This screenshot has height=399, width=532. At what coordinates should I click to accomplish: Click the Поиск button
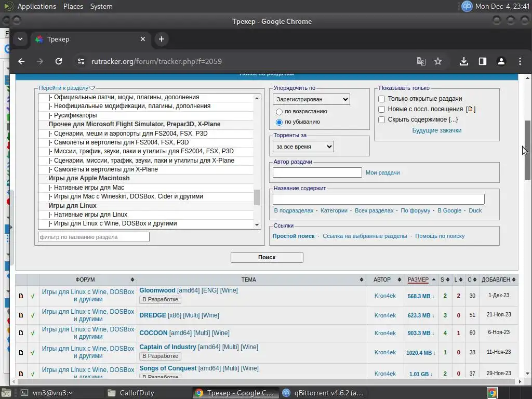267,258
